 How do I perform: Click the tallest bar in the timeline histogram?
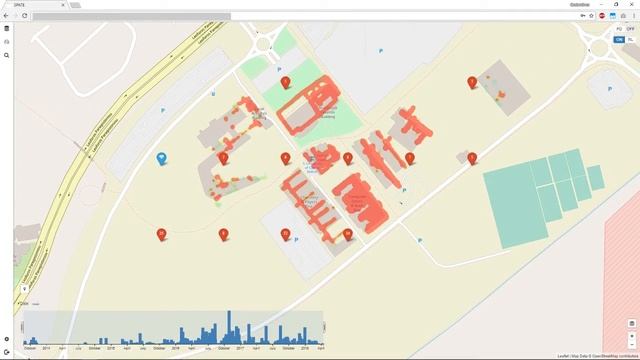click(229, 327)
